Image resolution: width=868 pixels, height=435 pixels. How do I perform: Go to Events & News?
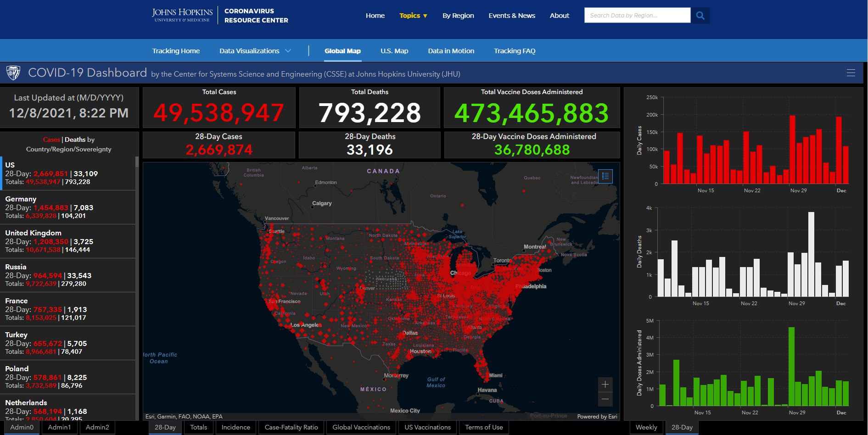pyautogui.click(x=512, y=16)
